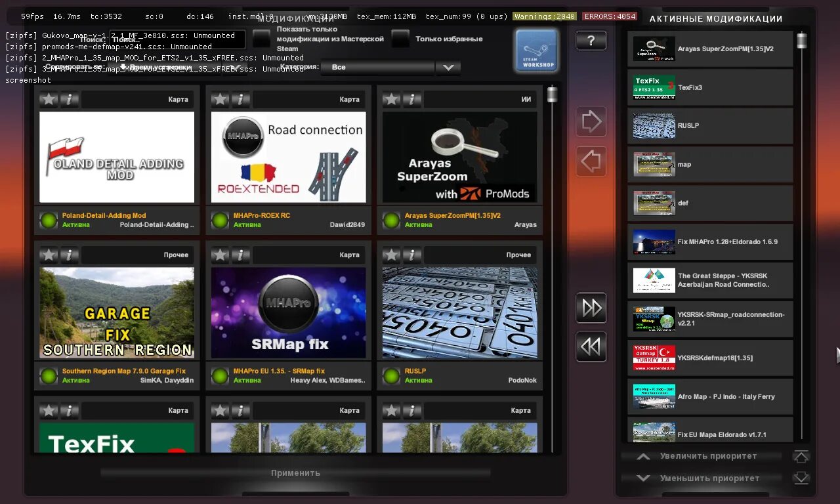Check the Только избранные box

[400, 39]
